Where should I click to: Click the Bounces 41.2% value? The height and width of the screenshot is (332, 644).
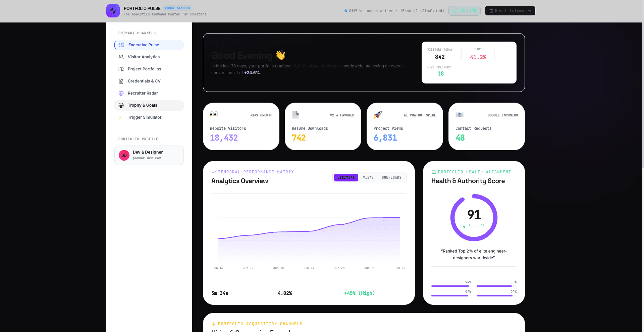pyautogui.click(x=478, y=57)
